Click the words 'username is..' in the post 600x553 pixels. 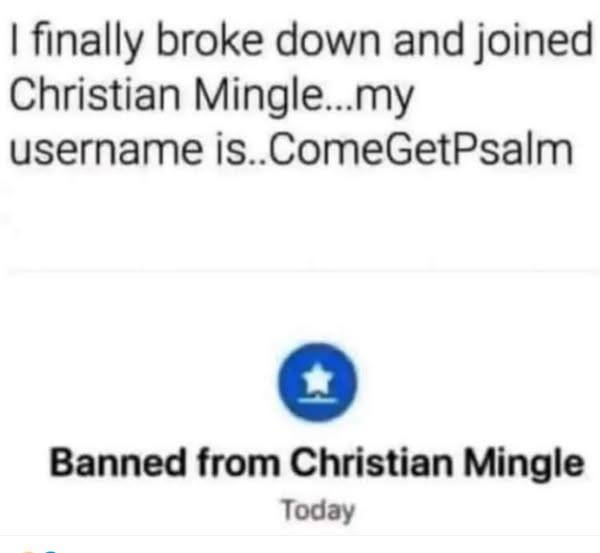(x=139, y=150)
